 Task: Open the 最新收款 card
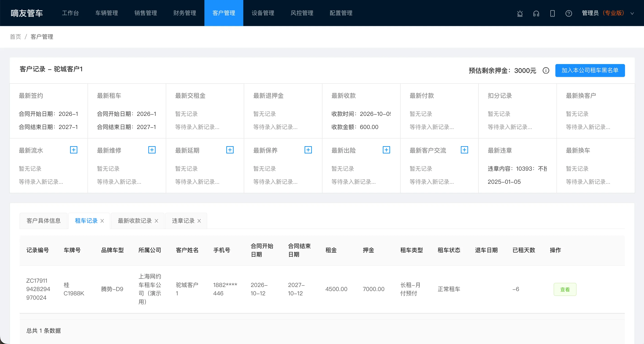tap(361, 111)
